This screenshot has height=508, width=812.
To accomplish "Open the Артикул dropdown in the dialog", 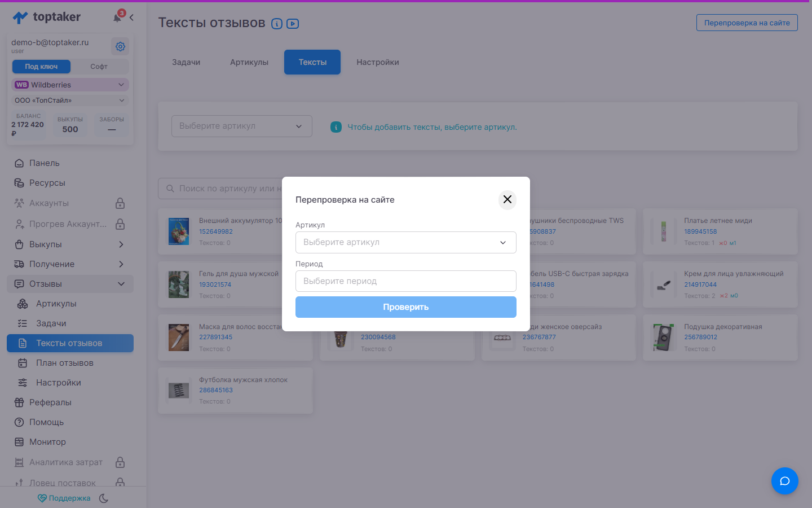I will point(406,242).
